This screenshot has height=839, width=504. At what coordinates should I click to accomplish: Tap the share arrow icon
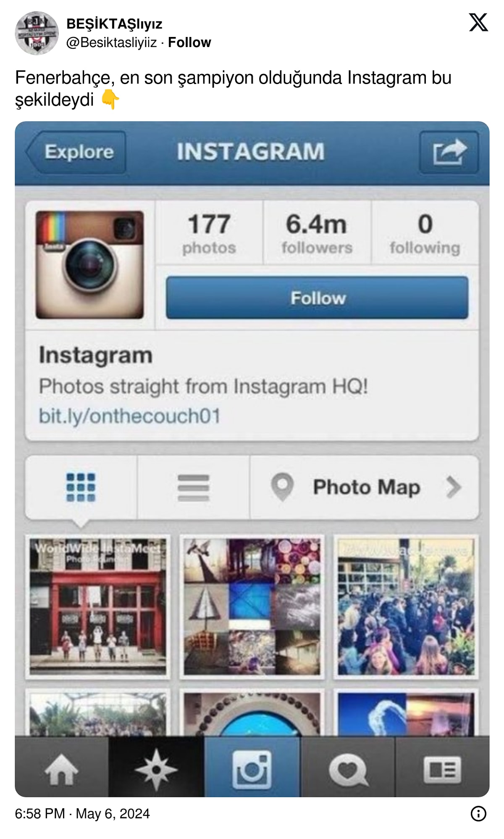pos(449,152)
